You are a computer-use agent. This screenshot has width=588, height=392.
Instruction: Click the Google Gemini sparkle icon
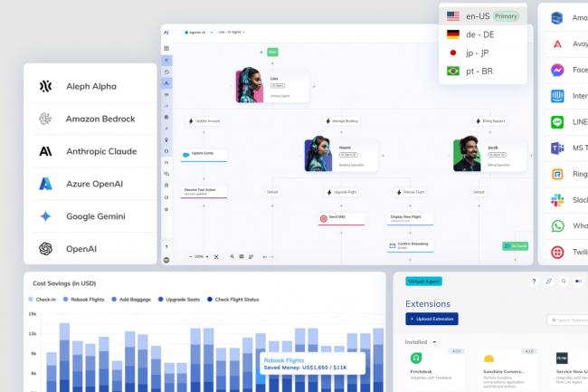coord(45,216)
